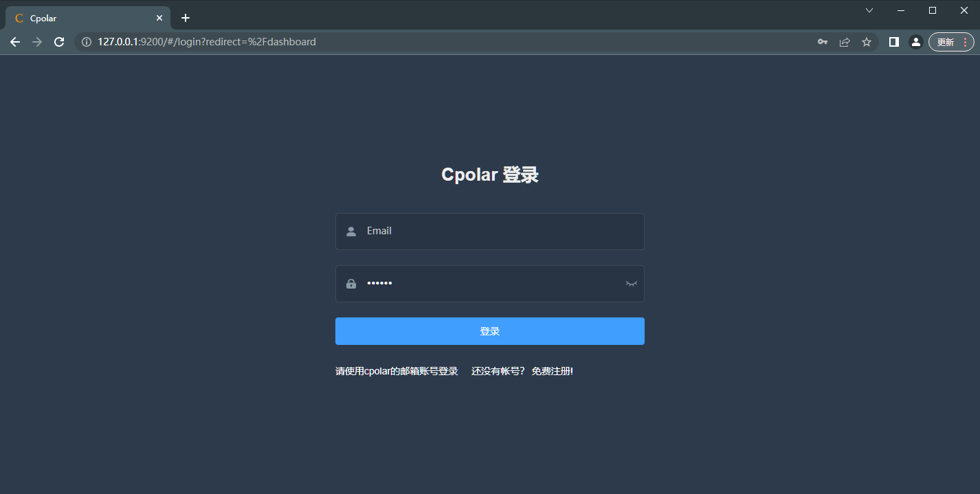
Task: Open a new tab with the plus button
Action: [x=185, y=18]
